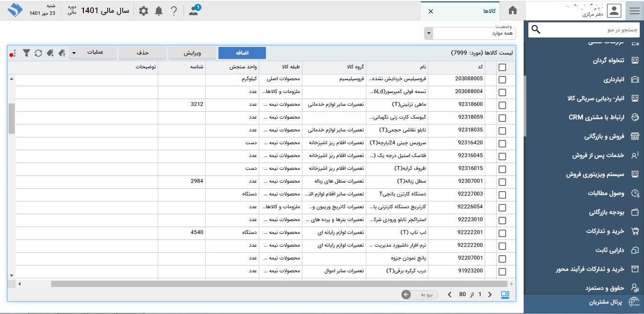
Task: Click the layout view icon beside pagination
Action: tap(505, 295)
